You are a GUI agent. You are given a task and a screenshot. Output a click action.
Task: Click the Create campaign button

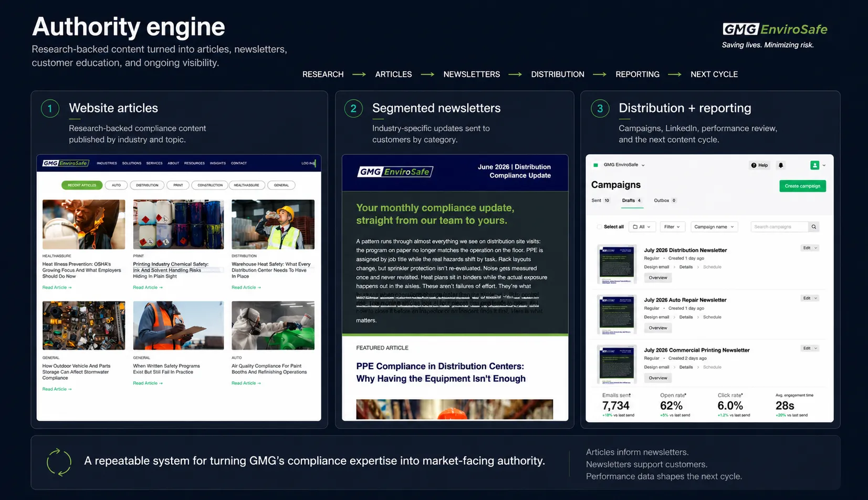(x=802, y=186)
